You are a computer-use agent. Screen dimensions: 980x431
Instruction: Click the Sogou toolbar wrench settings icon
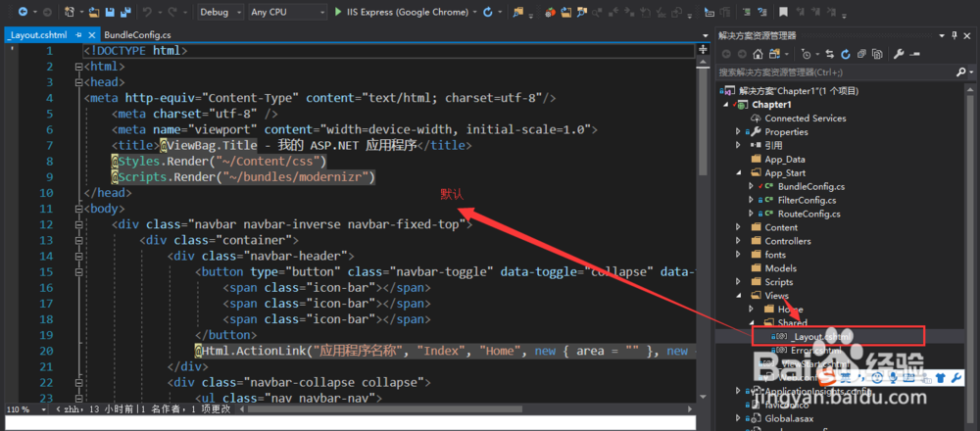[955, 378]
